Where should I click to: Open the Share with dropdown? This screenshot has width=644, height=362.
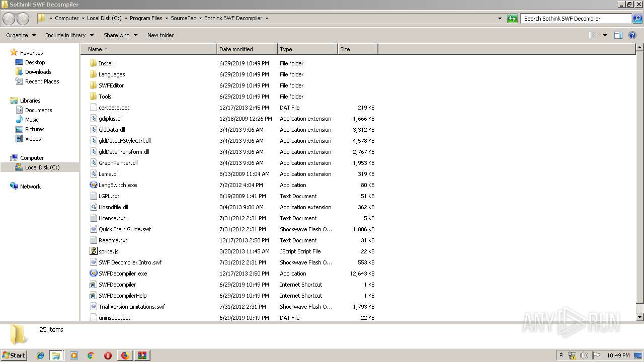(120, 35)
